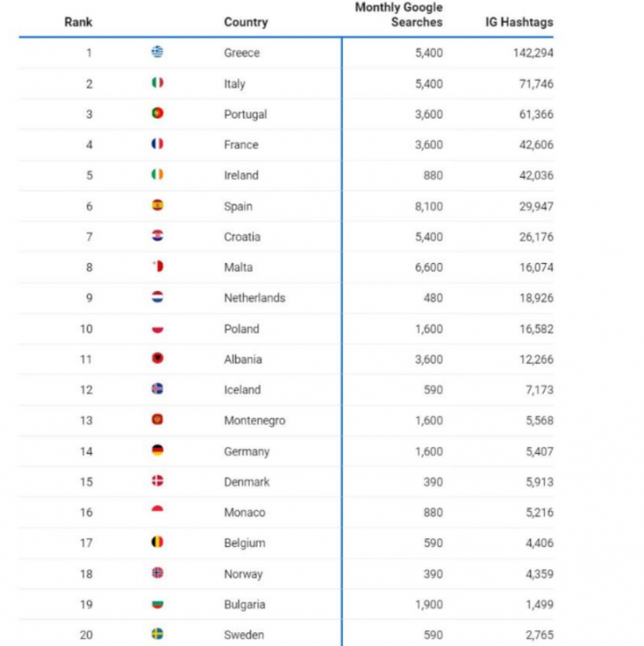Select the Netherlands country name
This screenshot has height=646, width=644.
pos(254,298)
